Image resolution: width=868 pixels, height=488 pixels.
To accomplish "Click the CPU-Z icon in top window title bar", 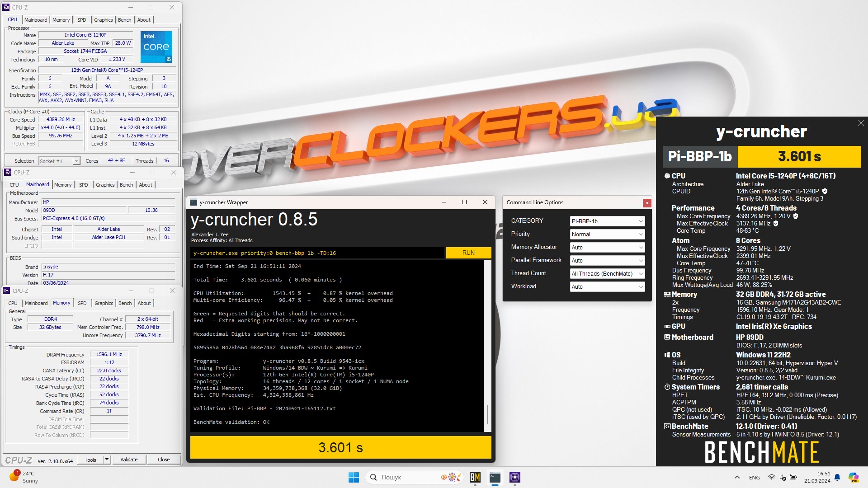I will click(6, 7).
